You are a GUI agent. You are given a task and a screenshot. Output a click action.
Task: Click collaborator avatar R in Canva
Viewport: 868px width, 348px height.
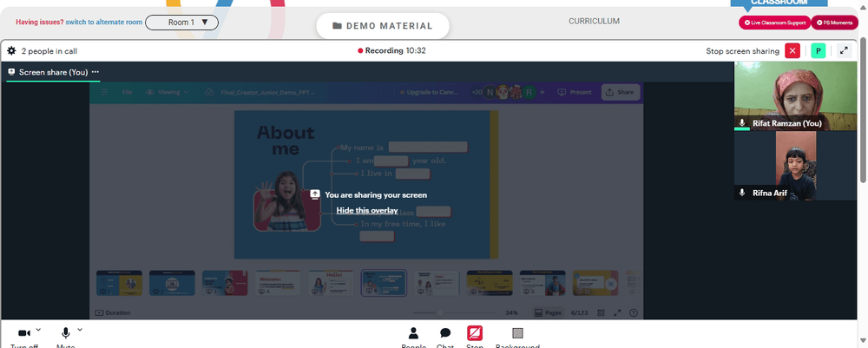[529, 92]
